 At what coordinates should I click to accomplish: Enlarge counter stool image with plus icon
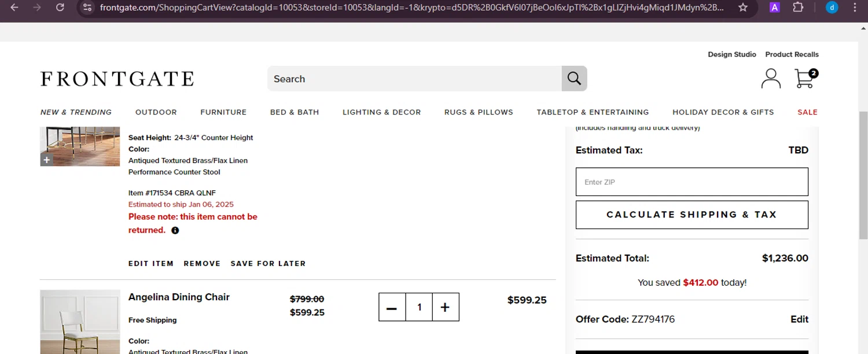[47, 160]
